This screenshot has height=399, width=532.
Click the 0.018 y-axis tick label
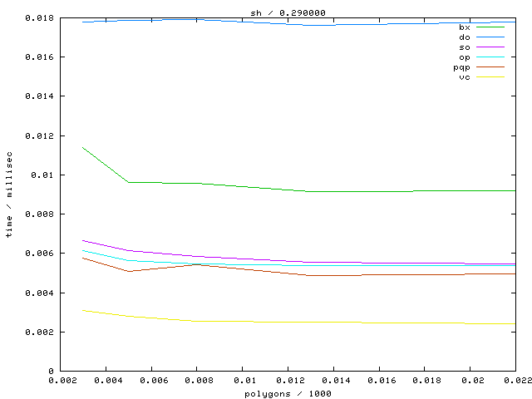click(30, 17)
